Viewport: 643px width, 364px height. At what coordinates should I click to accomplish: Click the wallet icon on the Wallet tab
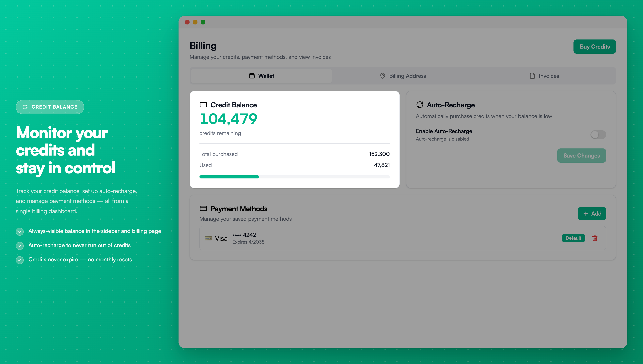252,75
